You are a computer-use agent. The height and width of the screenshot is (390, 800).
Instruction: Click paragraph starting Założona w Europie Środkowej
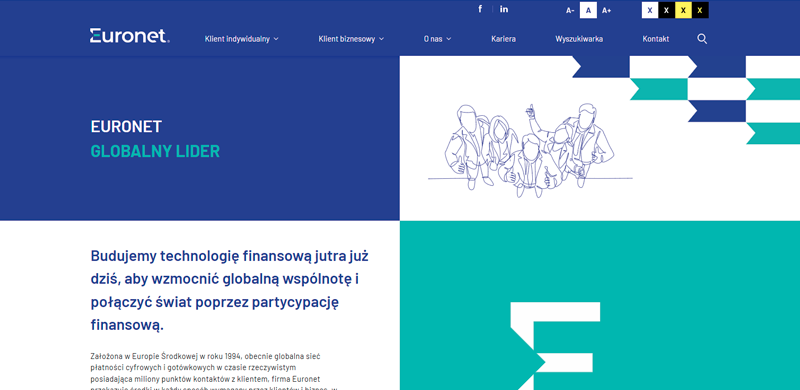coord(214,371)
